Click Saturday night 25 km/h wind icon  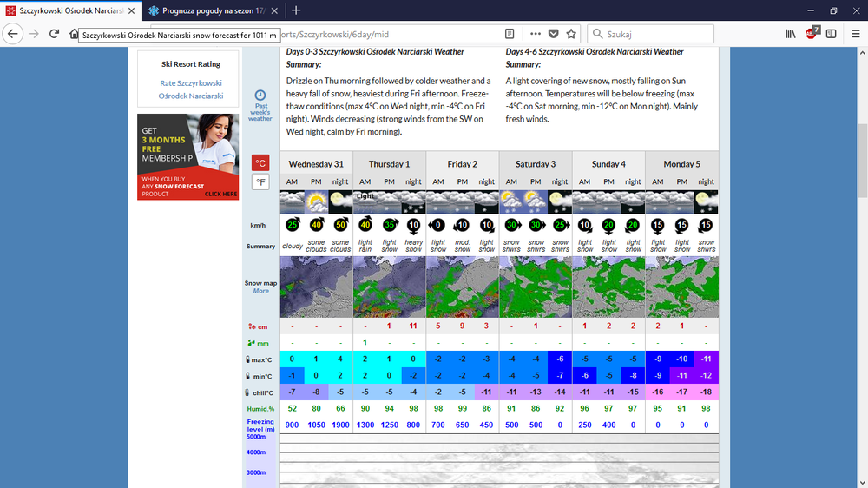pyautogui.click(x=560, y=225)
